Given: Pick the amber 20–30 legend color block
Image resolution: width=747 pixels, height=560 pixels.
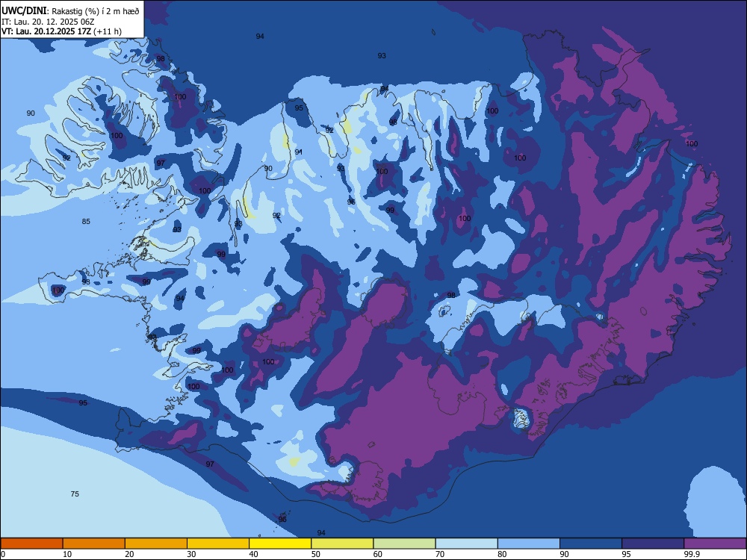Looking at the screenshot, I should coord(156,544).
